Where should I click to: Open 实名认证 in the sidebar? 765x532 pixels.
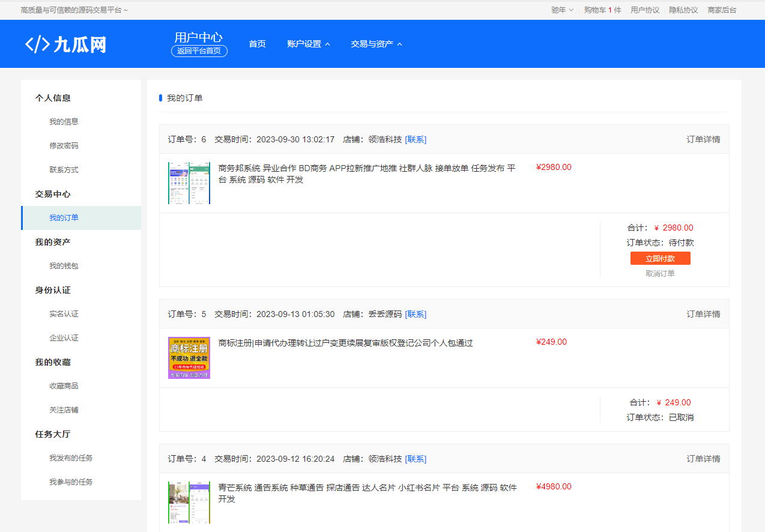click(x=64, y=314)
